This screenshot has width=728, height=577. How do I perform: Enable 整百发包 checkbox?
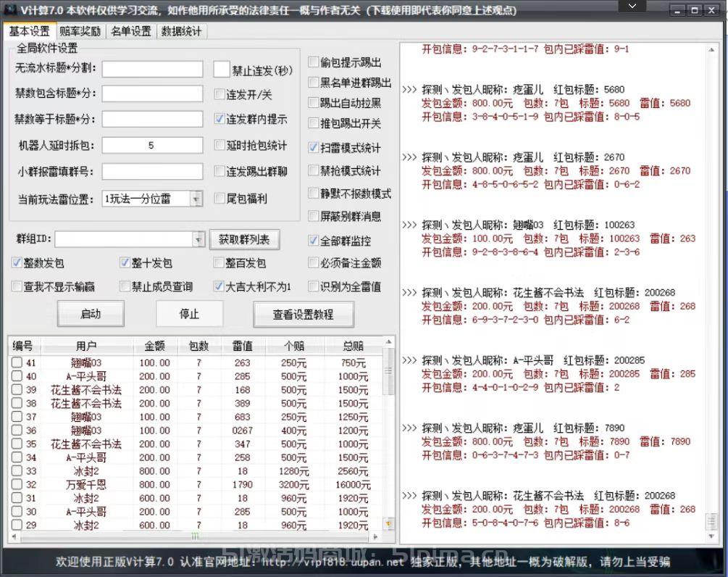(x=219, y=263)
